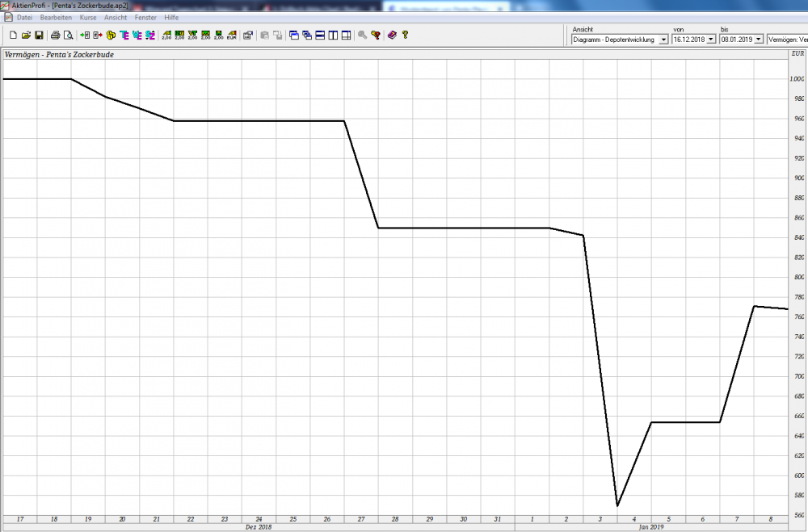Click the Vermögen selection box
The image size is (808, 532).
pos(787,40)
